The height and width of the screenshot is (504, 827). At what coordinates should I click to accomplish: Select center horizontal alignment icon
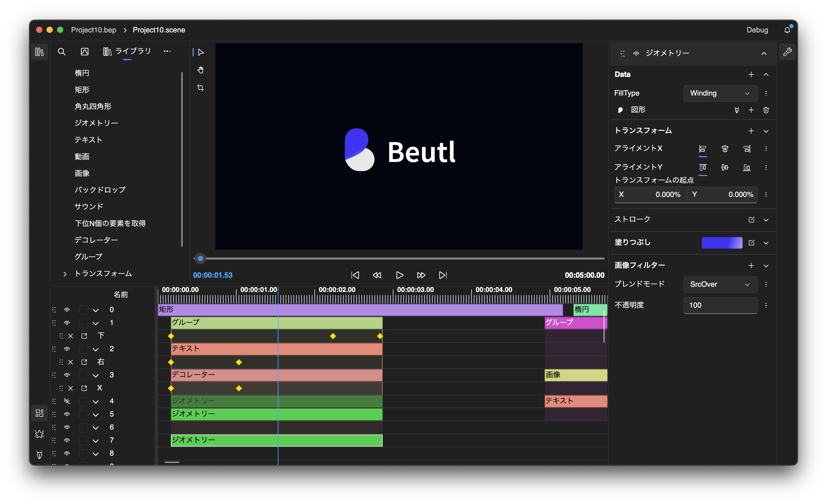725,149
